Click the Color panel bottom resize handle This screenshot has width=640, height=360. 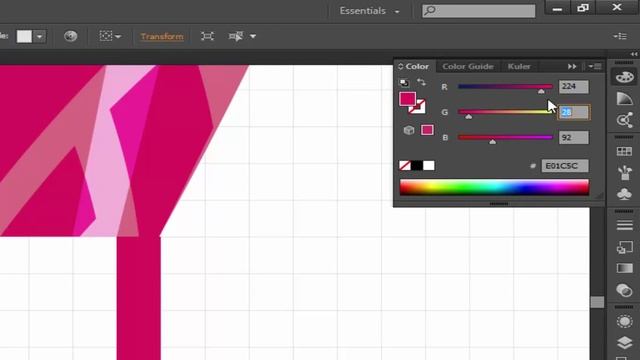coord(499,204)
